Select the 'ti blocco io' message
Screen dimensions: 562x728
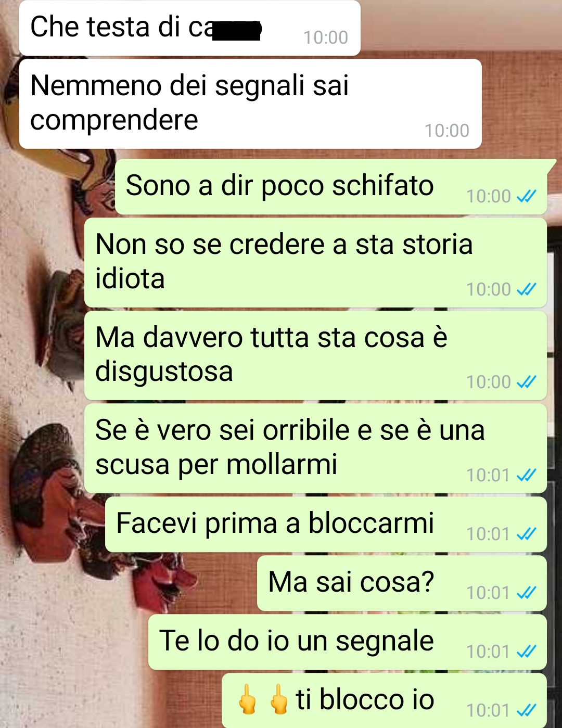point(384,700)
